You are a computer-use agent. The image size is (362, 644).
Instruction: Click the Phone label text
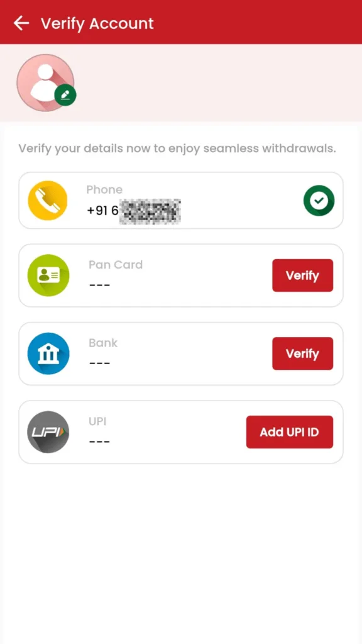coord(104,190)
